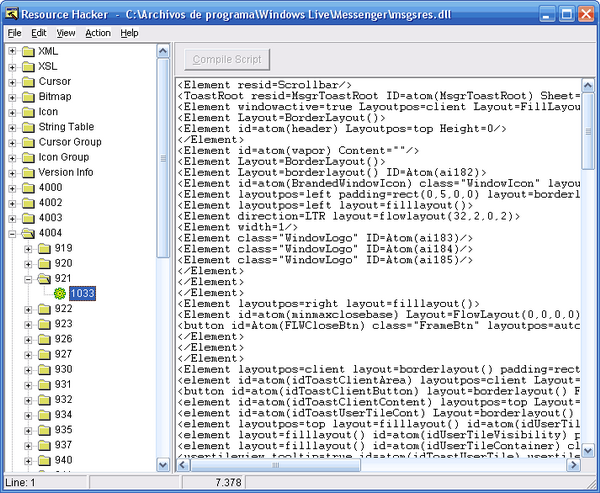This screenshot has height=493, width=600.
Task: Click the 923 folder icon
Action: pos(44,324)
